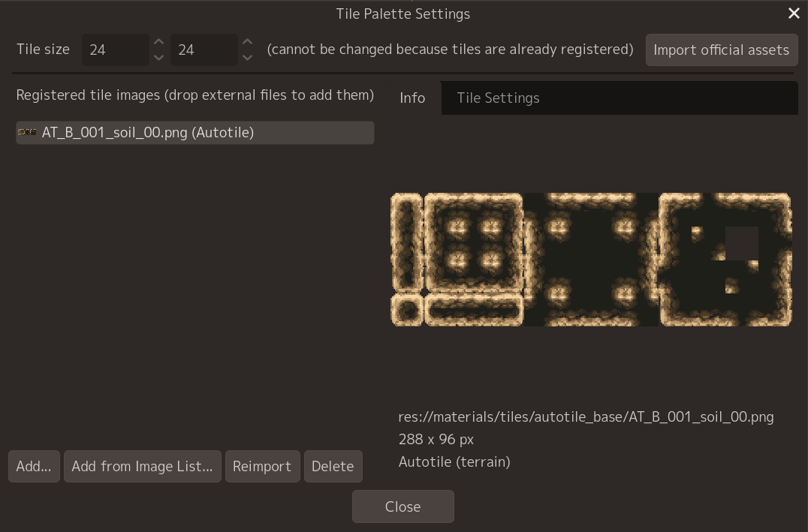
Task: Focus the tile height input field
Action: pos(204,50)
